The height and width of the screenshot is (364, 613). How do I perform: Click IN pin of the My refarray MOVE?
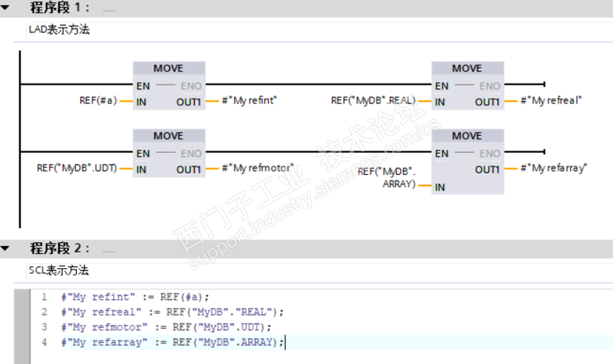tap(440, 188)
